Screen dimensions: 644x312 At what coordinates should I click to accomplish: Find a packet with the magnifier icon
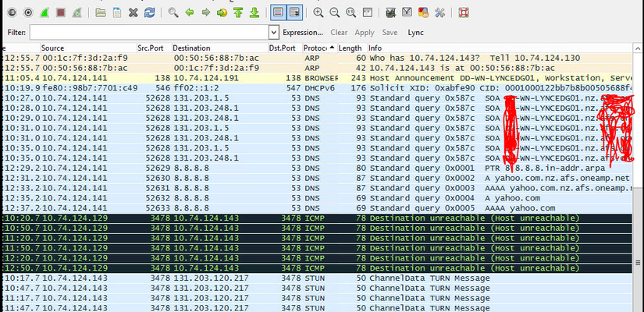[x=173, y=12]
